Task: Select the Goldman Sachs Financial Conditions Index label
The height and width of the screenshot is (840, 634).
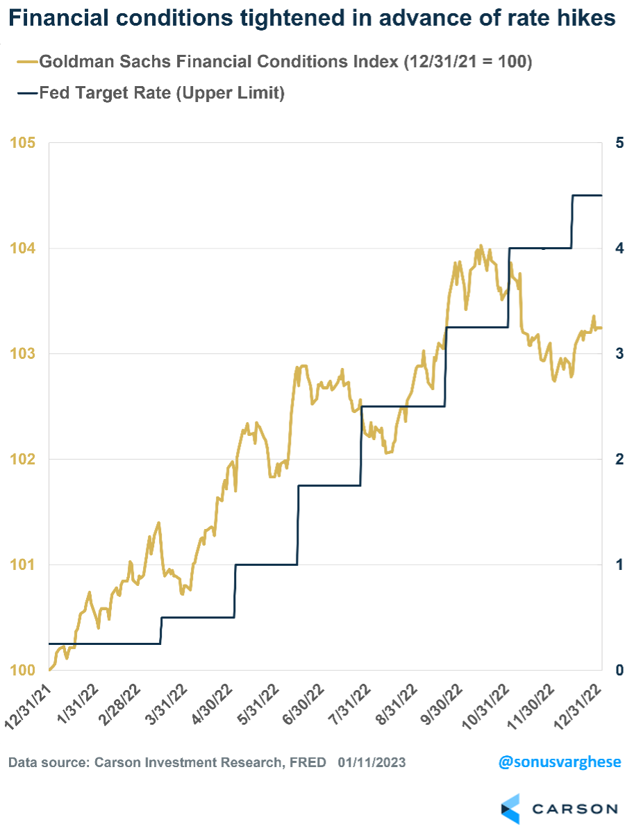Action: point(285,62)
